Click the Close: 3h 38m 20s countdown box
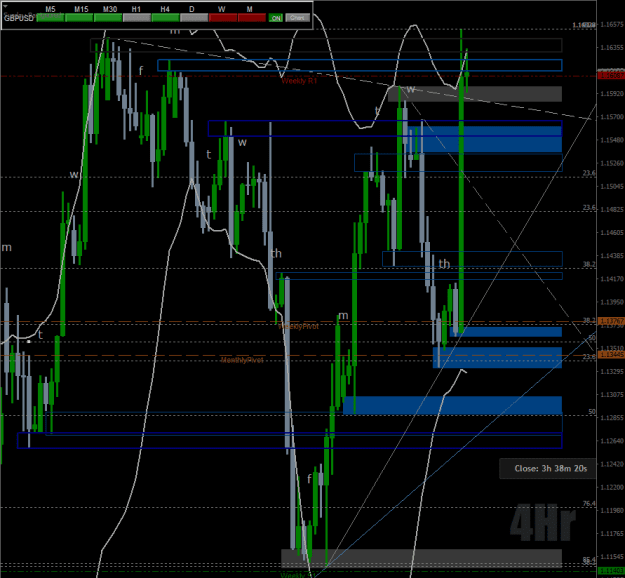 pyautogui.click(x=548, y=469)
